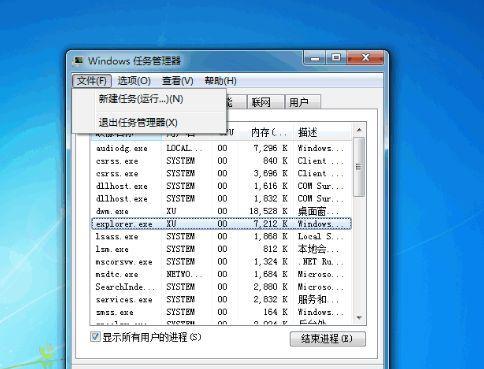Click the LOCAL... user name cell
The width and height of the screenshot is (484, 369).
click(x=184, y=148)
